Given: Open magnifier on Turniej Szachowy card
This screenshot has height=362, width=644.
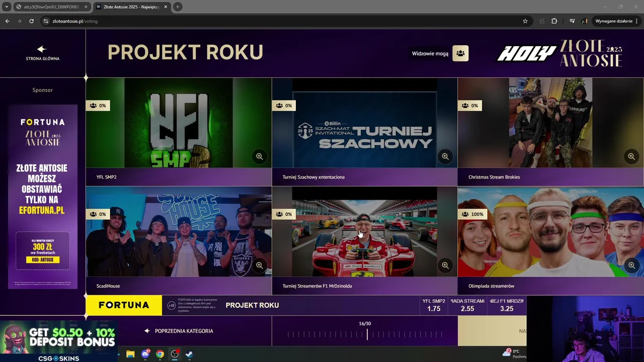Looking at the screenshot, I should pos(445,156).
